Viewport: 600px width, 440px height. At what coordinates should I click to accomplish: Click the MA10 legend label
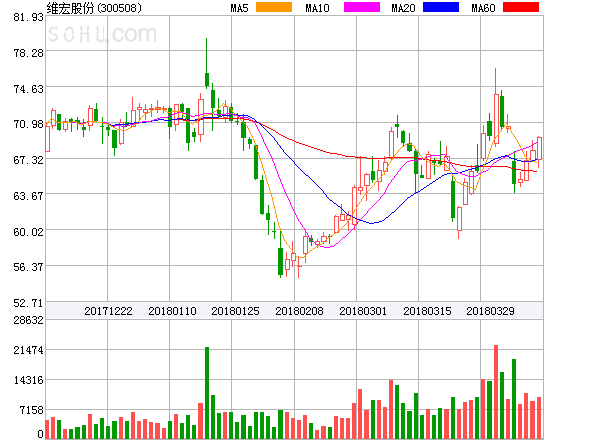(x=317, y=8)
